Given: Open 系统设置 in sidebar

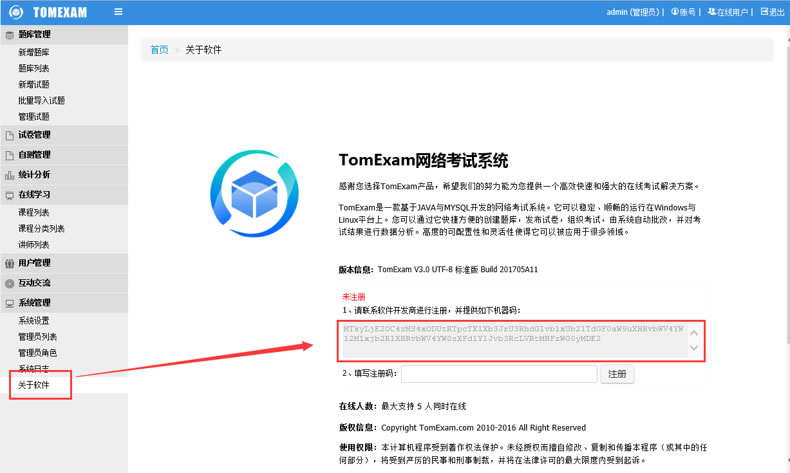Looking at the screenshot, I should click(34, 321).
